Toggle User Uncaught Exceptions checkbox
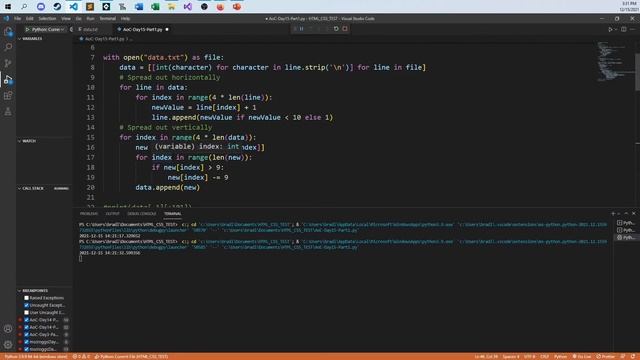Screen dimensions: 640x360 click(x=27, y=313)
